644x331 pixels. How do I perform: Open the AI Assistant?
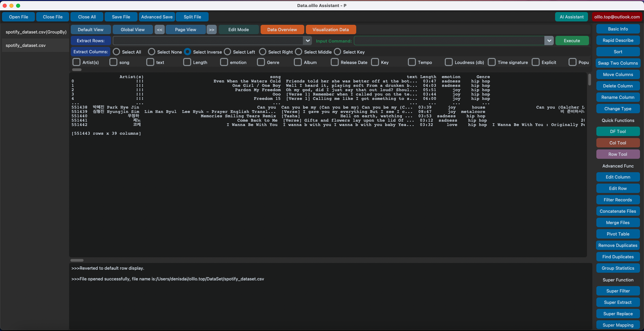pos(572,17)
